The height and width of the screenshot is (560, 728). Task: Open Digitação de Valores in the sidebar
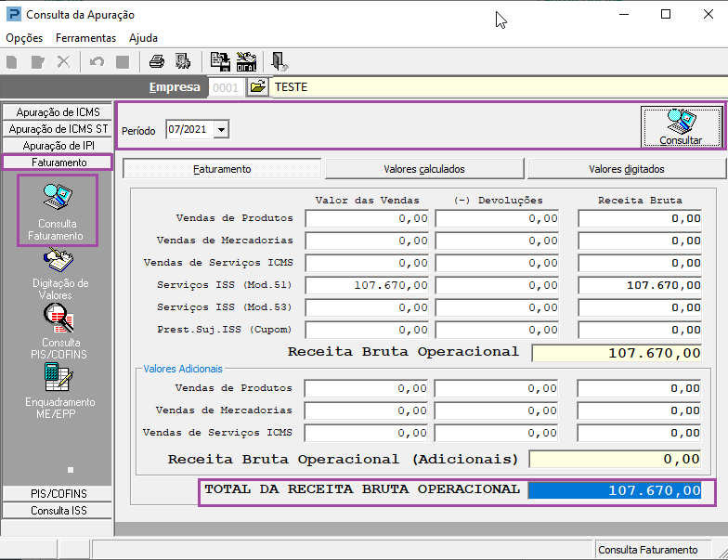click(58, 275)
